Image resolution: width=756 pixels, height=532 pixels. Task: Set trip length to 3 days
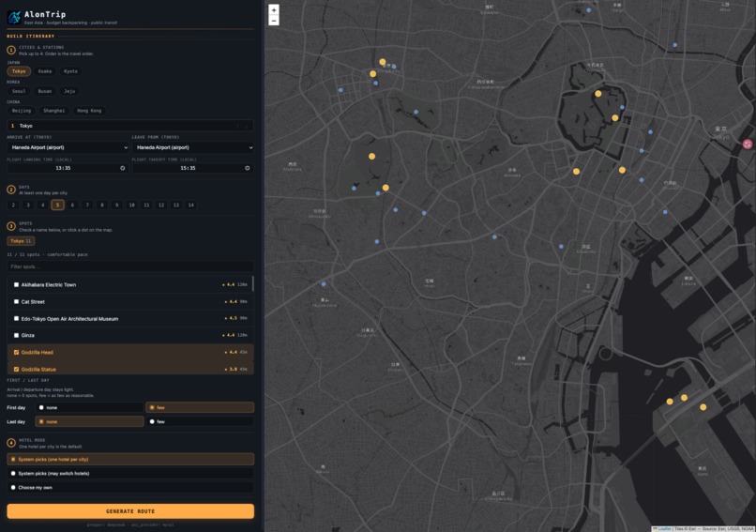28,205
